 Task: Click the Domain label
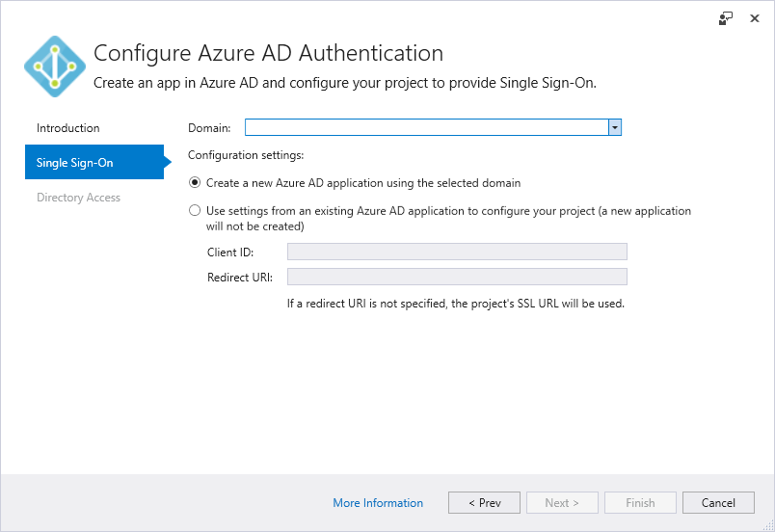(x=209, y=128)
